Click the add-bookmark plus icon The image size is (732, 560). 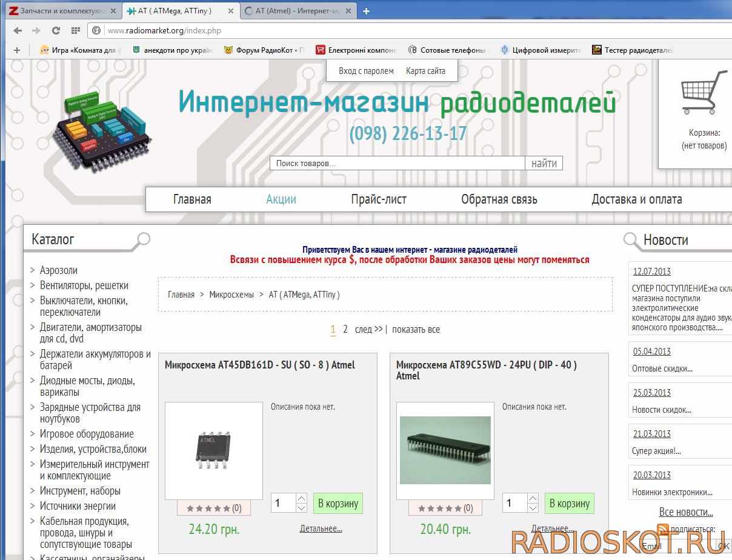coord(17,50)
